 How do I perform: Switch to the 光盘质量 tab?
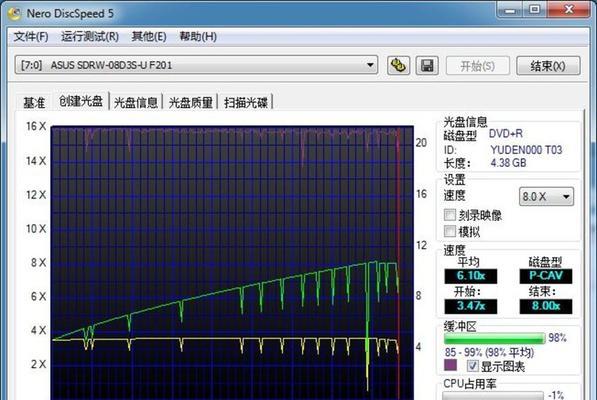click(190, 102)
